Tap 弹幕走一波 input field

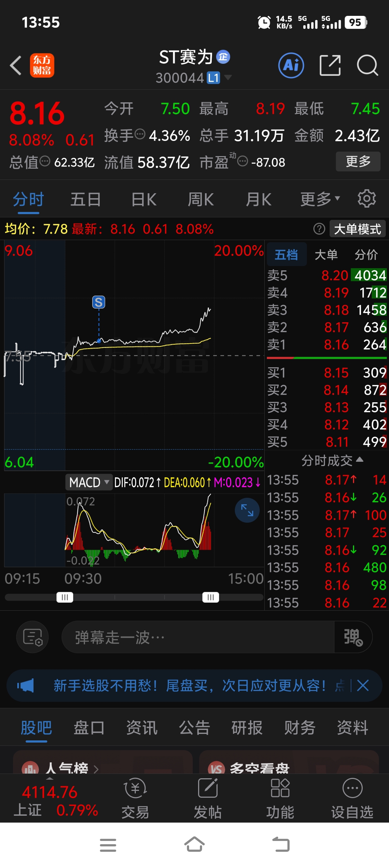pos(198,637)
